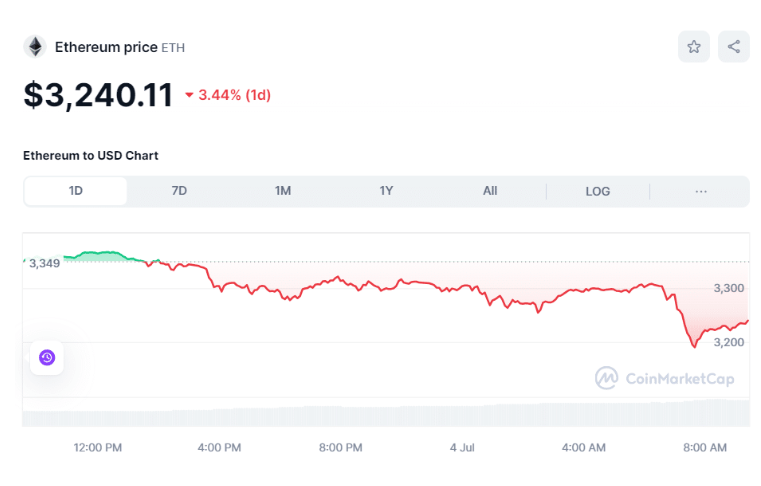Viewport: 761px width, 486px height.
Task: Click the 3.44% (1d) change label
Action: pos(235,96)
